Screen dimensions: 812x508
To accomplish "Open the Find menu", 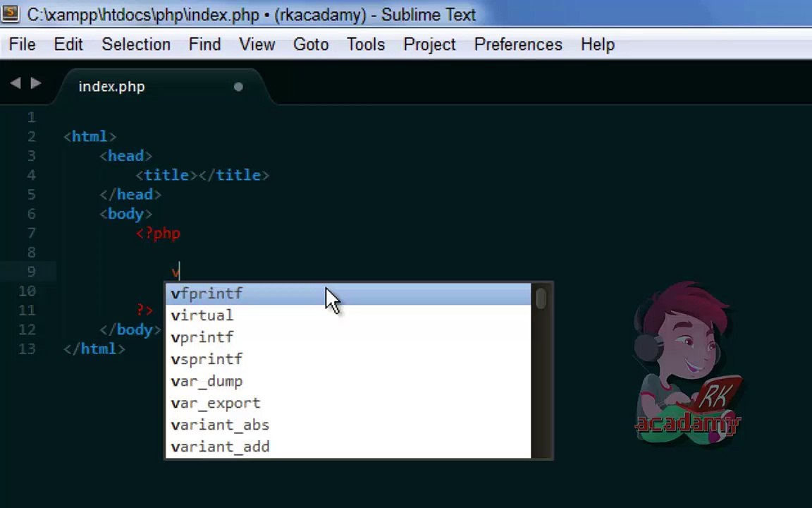I will [x=204, y=44].
